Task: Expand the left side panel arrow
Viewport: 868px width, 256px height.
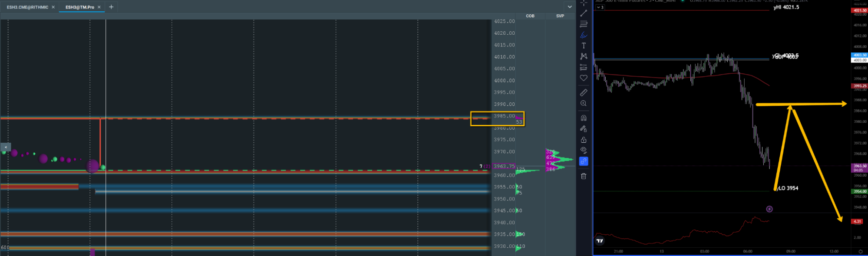Action: pyautogui.click(x=5, y=147)
